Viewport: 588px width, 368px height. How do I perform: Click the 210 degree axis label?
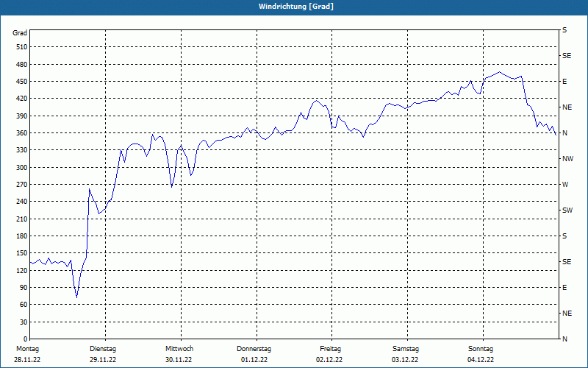(x=22, y=219)
